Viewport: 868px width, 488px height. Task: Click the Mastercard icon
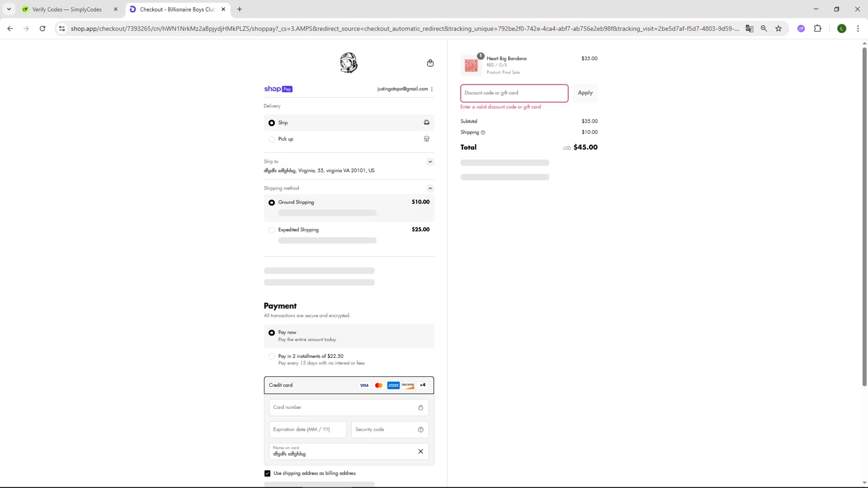[x=378, y=385]
